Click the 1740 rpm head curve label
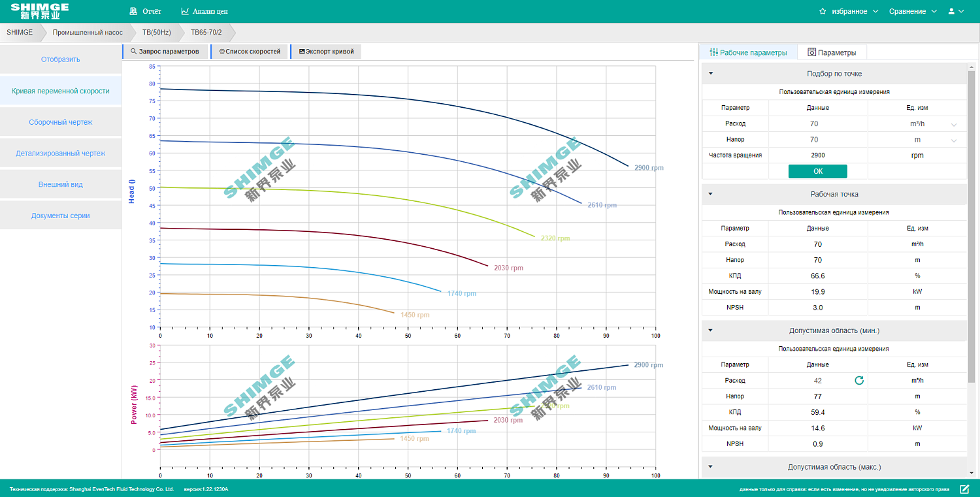 pos(462,293)
